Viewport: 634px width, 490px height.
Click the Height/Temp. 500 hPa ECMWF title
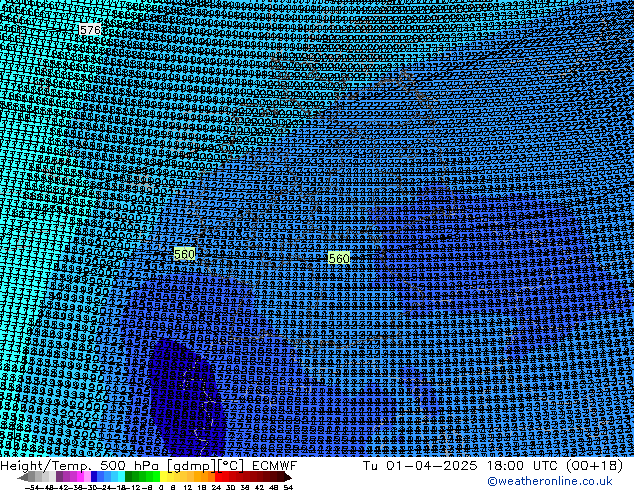[x=149, y=465]
